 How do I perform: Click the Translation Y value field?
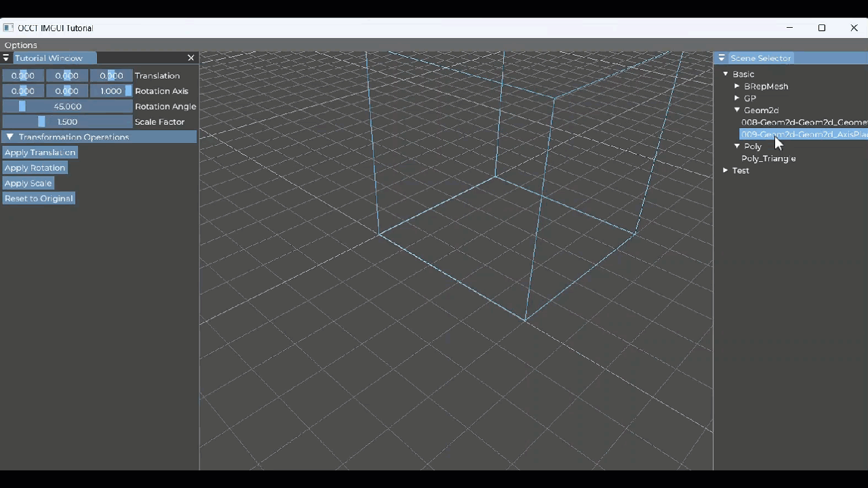[x=66, y=76]
